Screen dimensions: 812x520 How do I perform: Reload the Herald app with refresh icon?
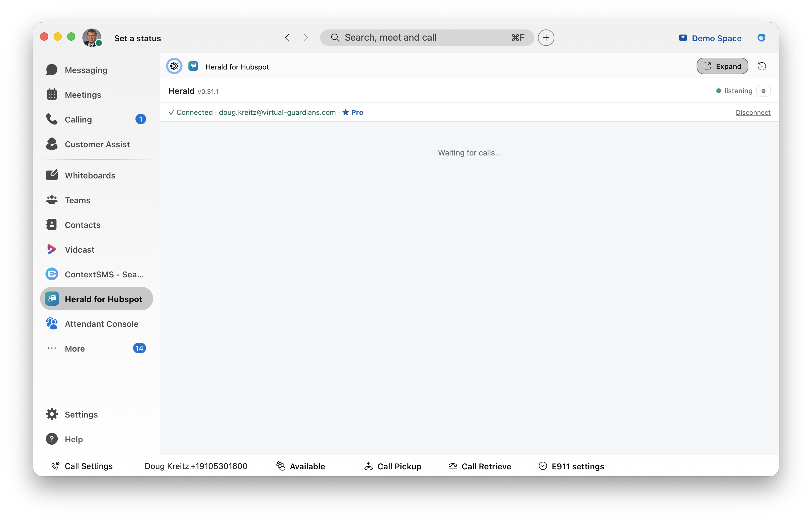pyautogui.click(x=761, y=66)
